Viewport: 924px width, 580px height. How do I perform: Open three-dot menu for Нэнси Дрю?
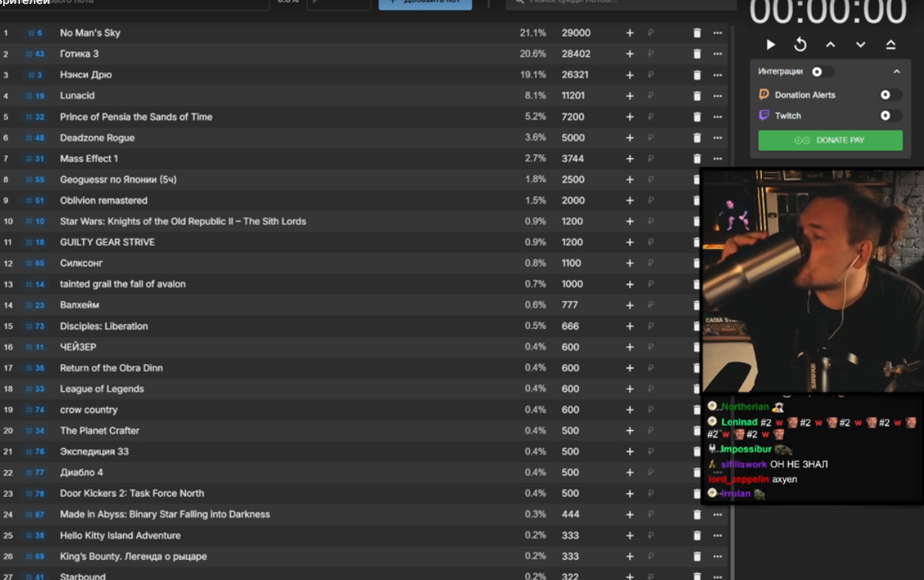tap(717, 75)
